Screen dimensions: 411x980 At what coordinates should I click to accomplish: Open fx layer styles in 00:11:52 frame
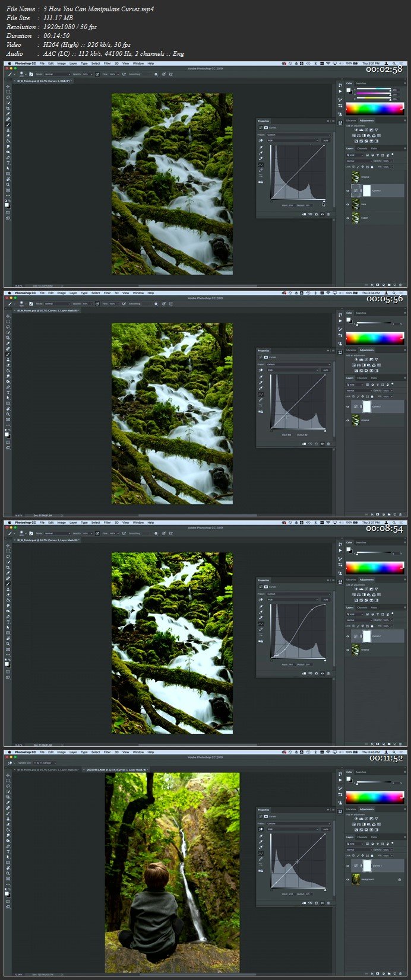(x=372, y=973)
